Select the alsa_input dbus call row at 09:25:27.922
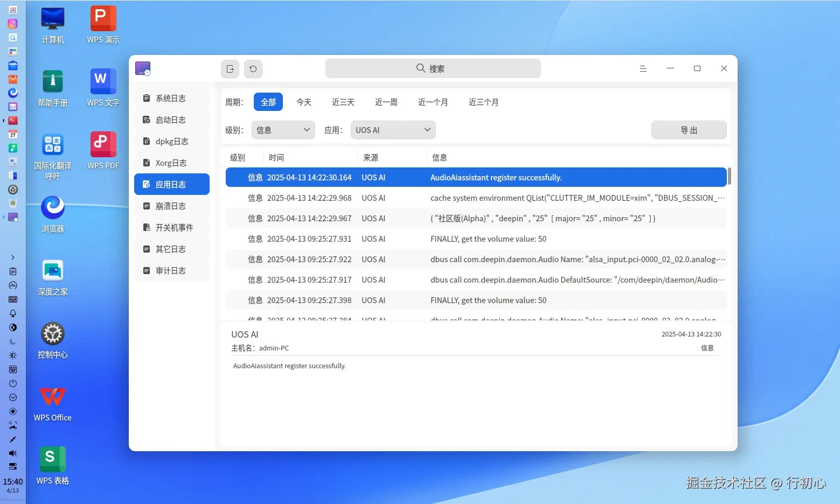The height and width of the screenshot is (504, 840). click(476, 259)
